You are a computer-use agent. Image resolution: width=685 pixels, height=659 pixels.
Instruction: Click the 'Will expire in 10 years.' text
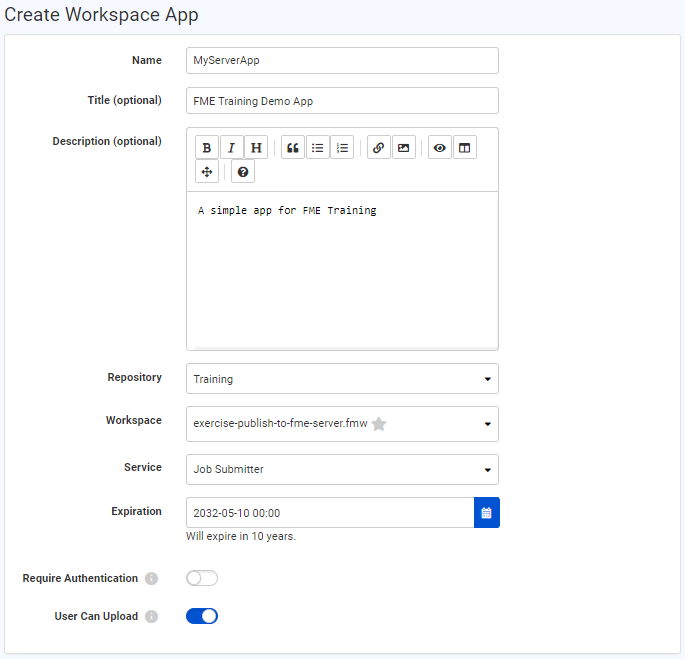241,536
